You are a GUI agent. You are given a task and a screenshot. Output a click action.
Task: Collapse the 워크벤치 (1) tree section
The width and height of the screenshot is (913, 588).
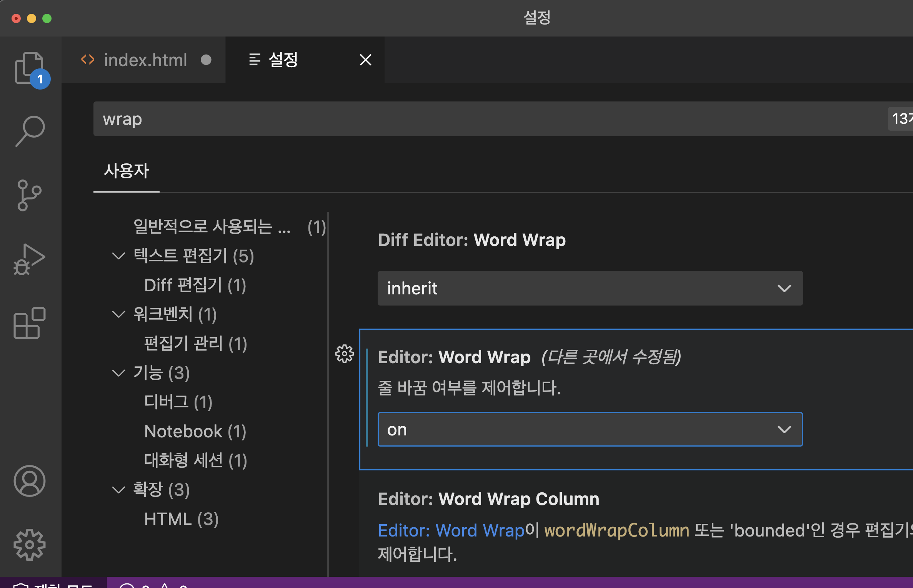click(118, 314)
